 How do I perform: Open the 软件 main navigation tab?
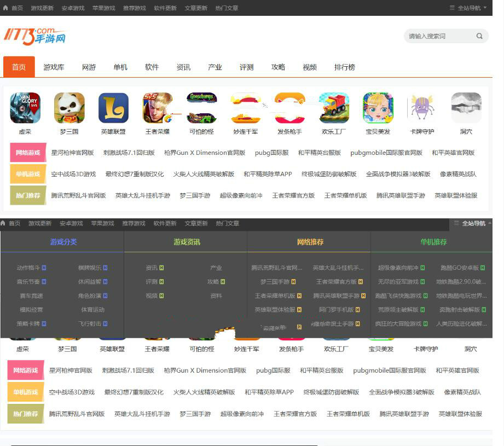point(152,67)
